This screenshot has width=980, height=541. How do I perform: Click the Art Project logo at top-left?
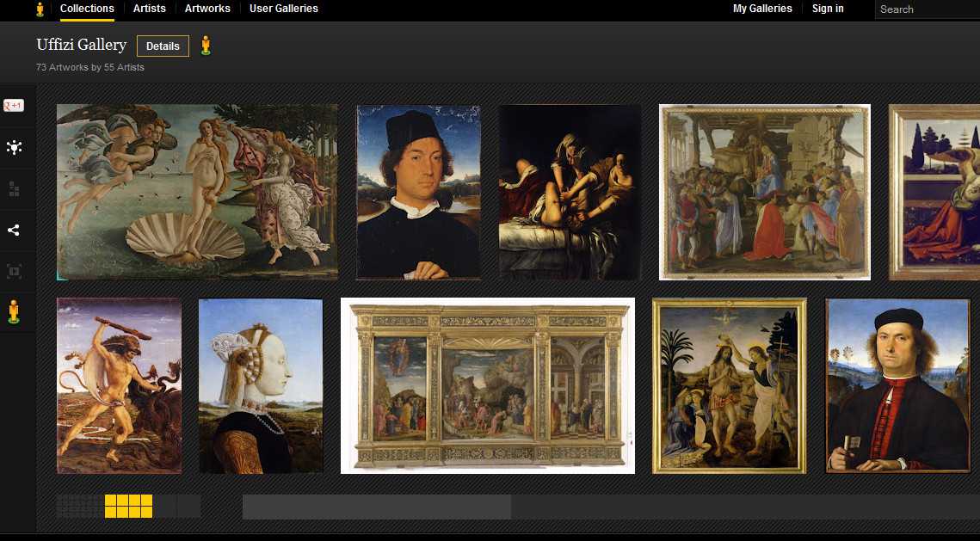(x=40, y=9)
